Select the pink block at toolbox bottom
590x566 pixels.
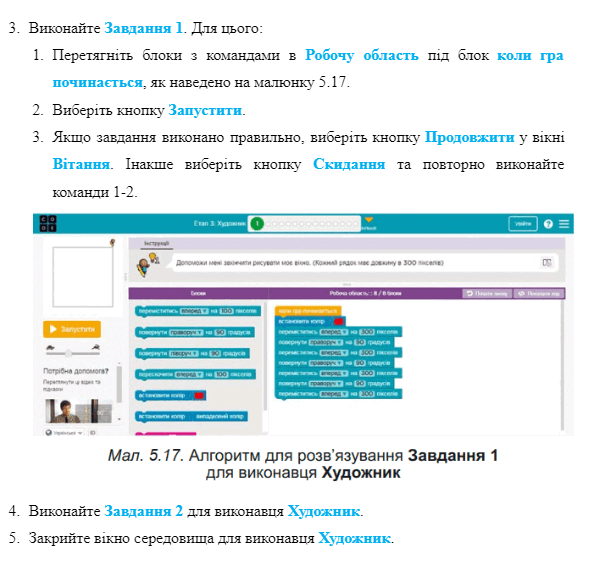coord(166,434)
